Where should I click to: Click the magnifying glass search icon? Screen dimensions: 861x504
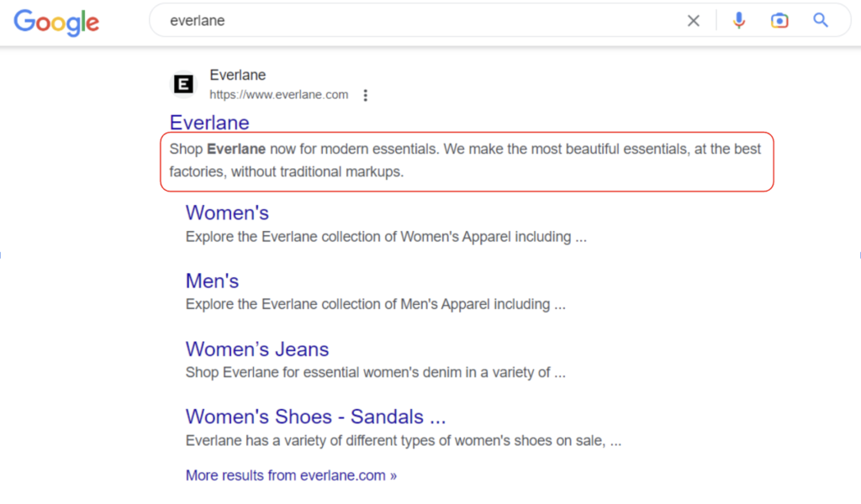[821, 21]
